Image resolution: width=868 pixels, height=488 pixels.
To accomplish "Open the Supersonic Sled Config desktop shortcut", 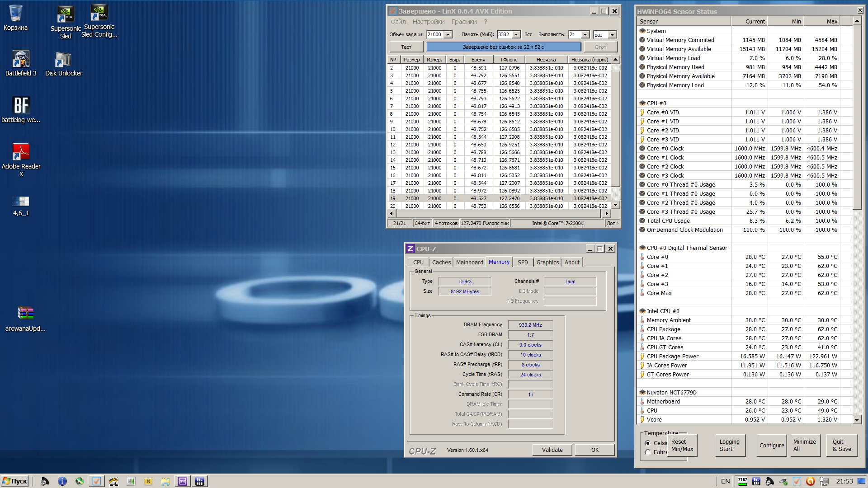I will click(99, 21).
